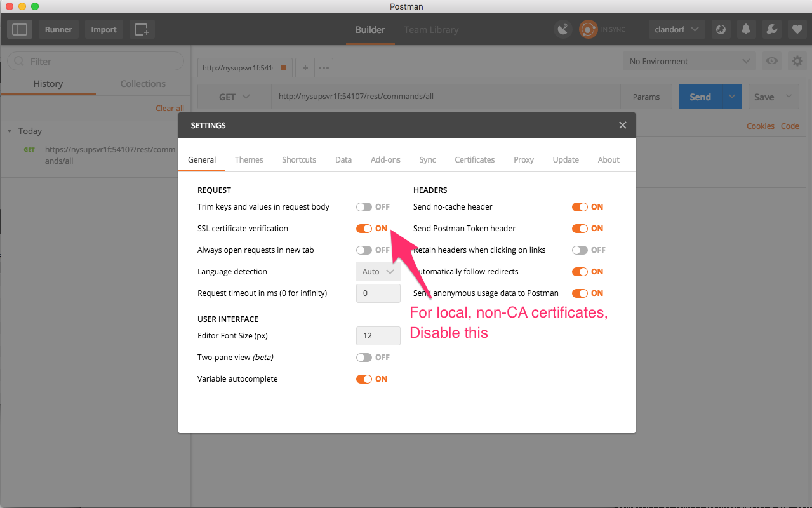This screenshot has width=812, height=508.
Task: Open the interceptor satellite icon
Action: coord(562,29)
